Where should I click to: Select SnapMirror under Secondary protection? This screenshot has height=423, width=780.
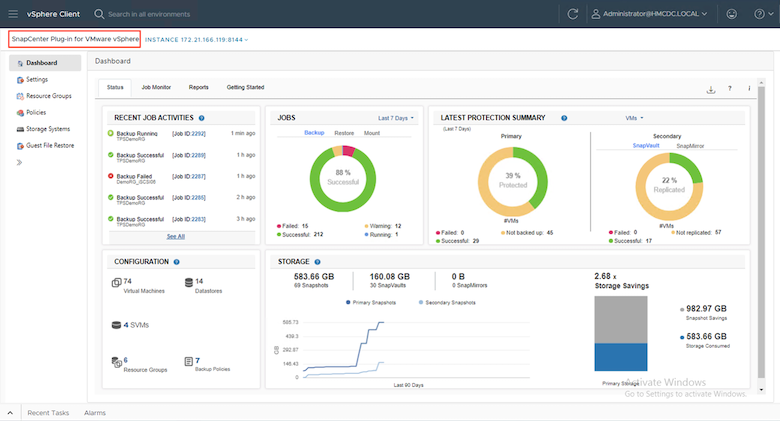[691, 145]
